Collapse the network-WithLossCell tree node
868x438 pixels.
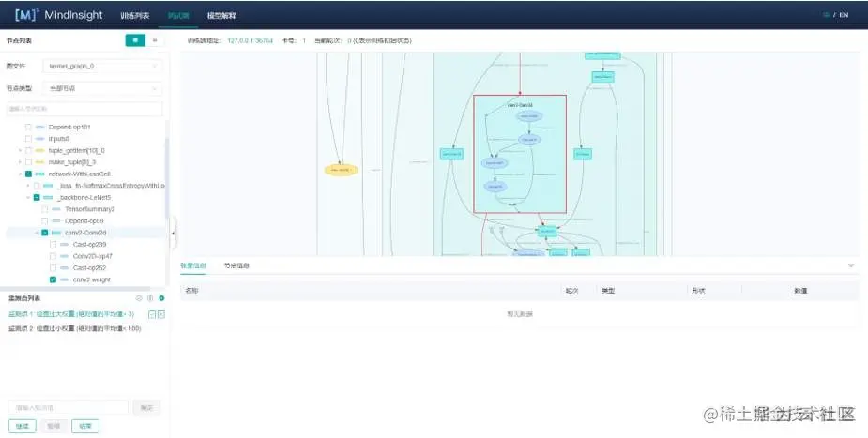(x=21, y=174)
